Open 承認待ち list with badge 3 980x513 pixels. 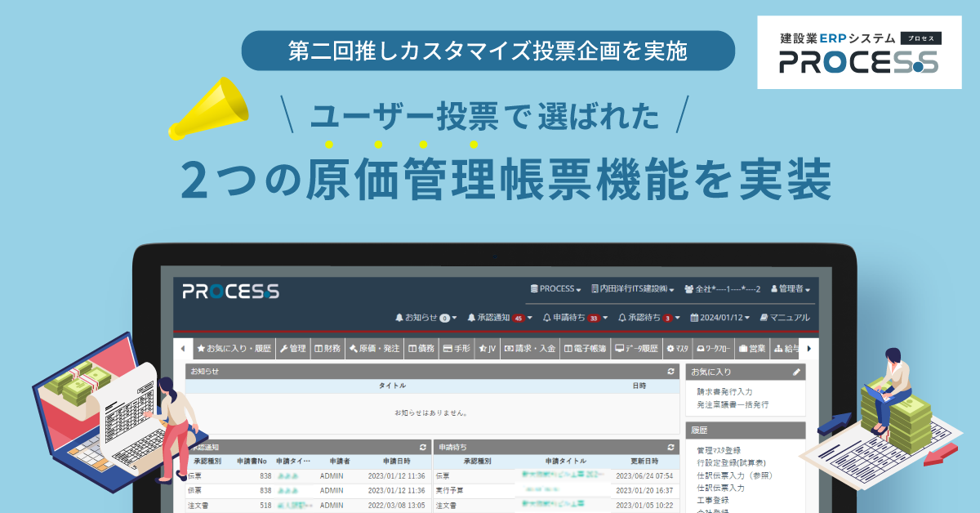coord(648,317)
